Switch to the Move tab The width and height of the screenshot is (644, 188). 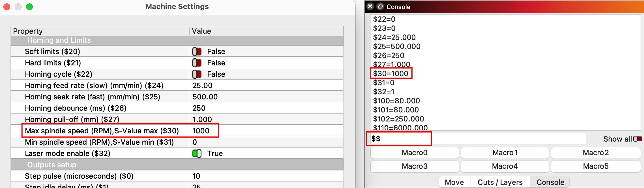point(454,182)
